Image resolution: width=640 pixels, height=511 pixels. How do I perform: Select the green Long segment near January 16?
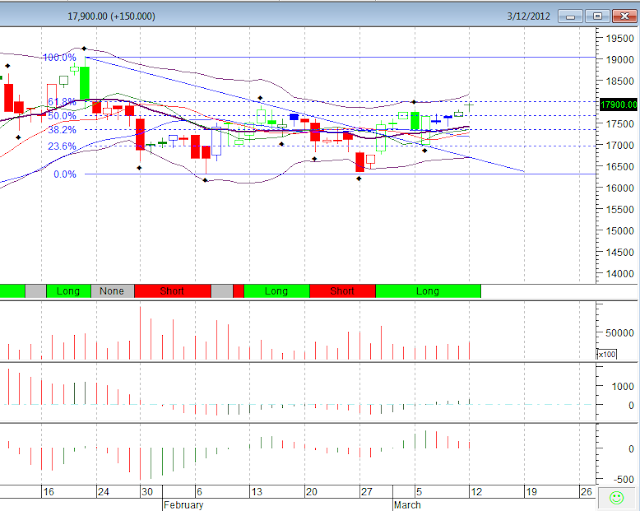[68, 291]
